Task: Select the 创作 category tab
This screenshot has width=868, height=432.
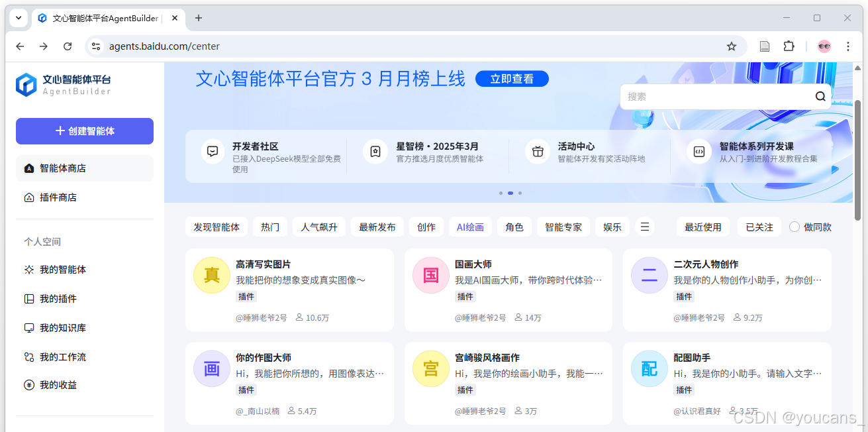Action: click(x=426, y=227)
